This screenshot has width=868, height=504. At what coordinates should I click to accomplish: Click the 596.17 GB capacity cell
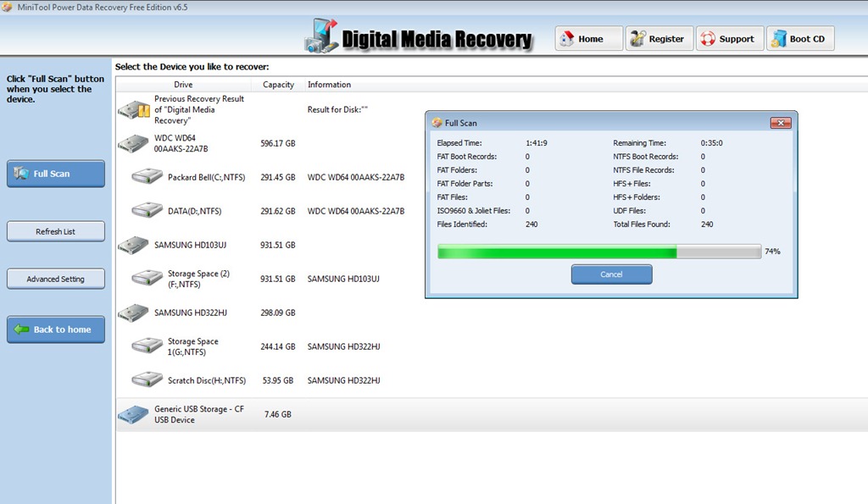pyautogui.click(x=278, y=143)
